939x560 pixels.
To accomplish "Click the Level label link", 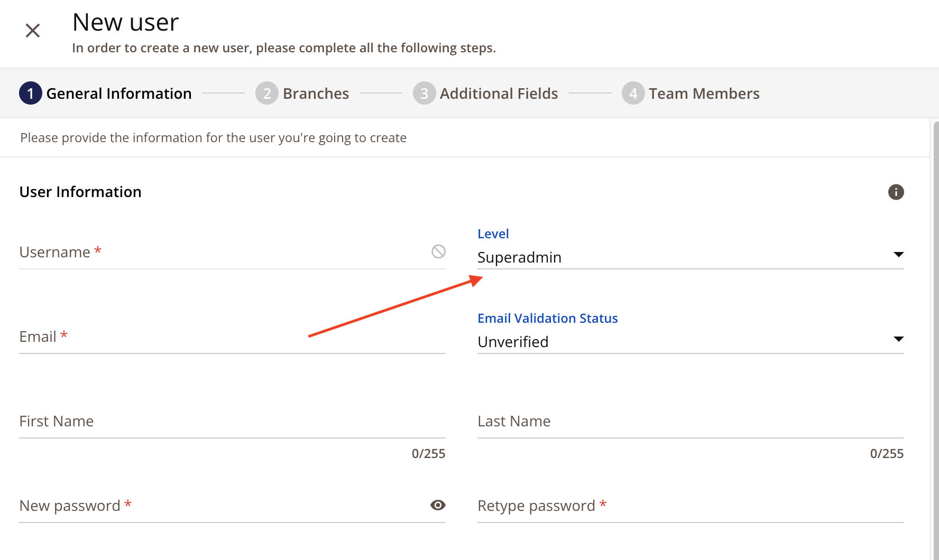I will [x=493, y=234].
